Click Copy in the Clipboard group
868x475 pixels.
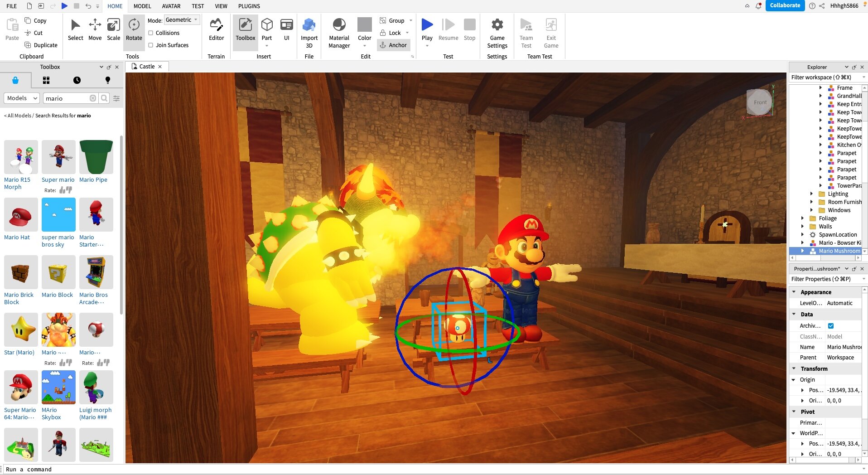[x=35, y=20]
